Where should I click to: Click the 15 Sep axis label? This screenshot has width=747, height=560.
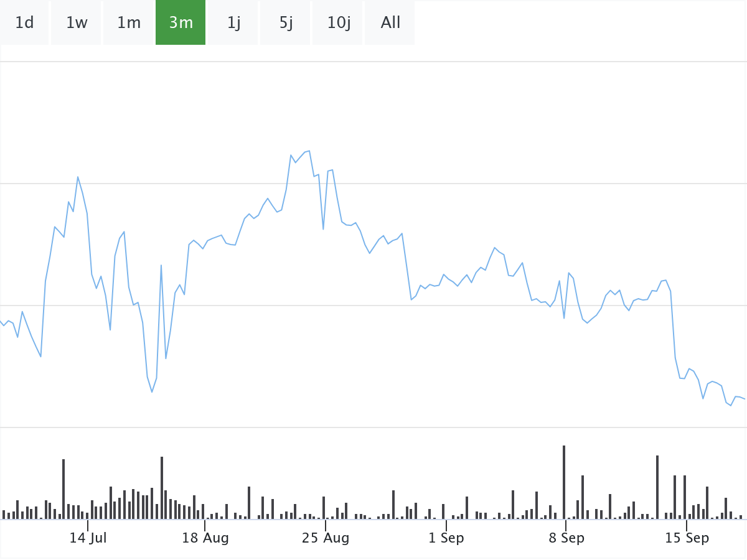pyautogui.click(x=687, y=538)
